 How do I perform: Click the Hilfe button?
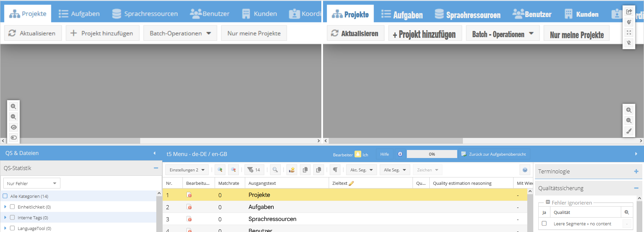point(384,154)
